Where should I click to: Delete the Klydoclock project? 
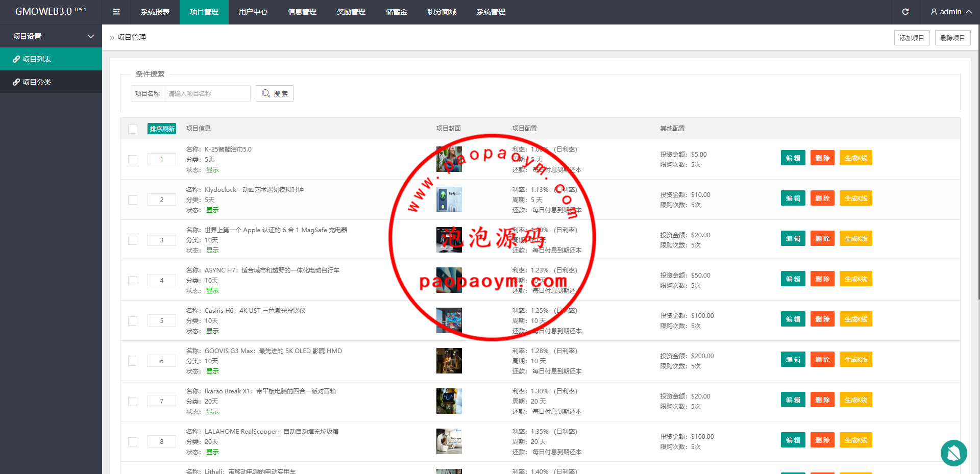tap(822, 198)
